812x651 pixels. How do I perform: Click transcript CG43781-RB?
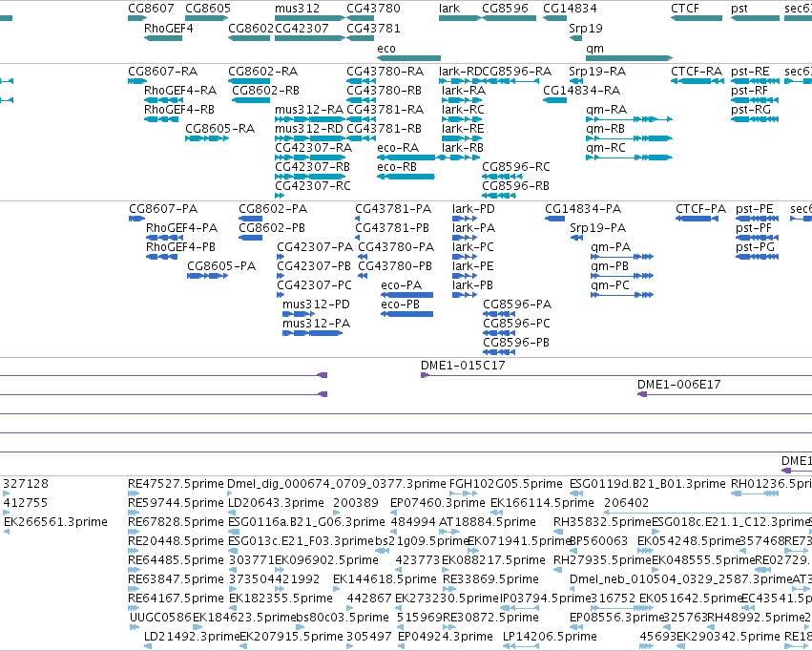(x=384, y=129)
